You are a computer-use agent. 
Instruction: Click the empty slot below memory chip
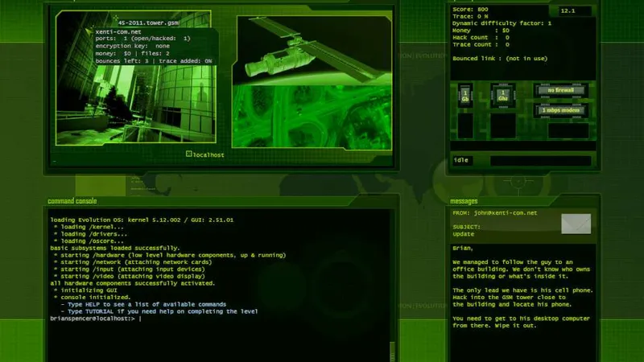pyautogui.click(x=465, y=125)
